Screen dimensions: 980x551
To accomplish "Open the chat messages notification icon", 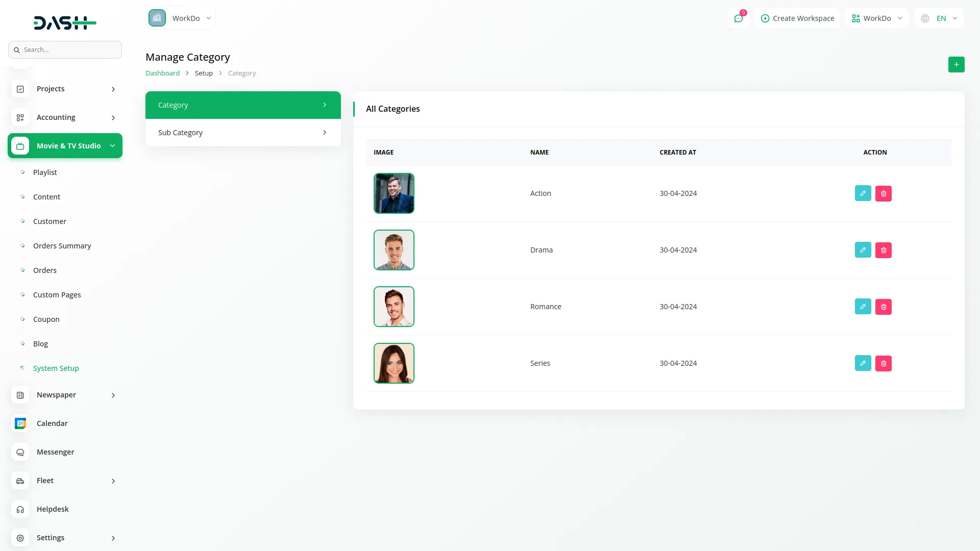I will pyautogui.click(x=738, y=18).
